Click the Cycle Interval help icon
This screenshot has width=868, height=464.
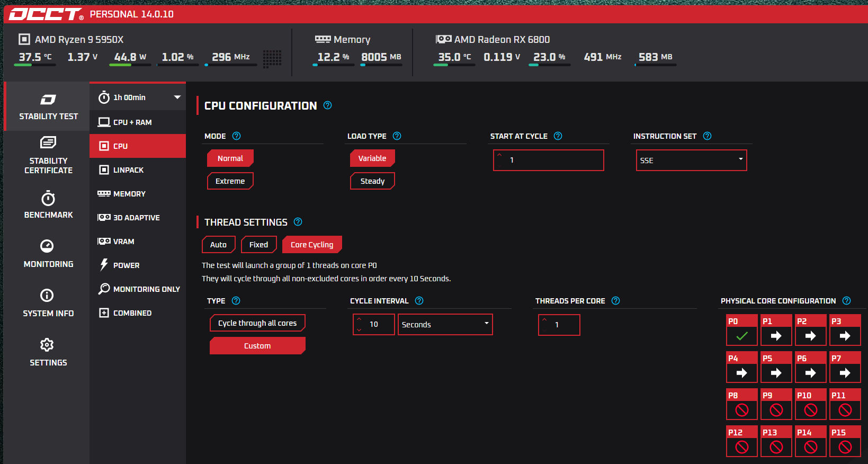tap(419, 301)
